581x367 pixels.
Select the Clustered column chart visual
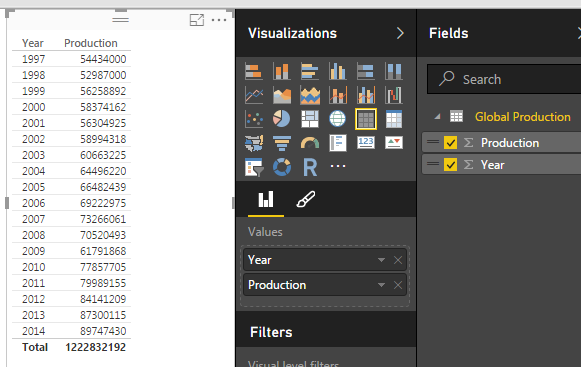[338, 71]
